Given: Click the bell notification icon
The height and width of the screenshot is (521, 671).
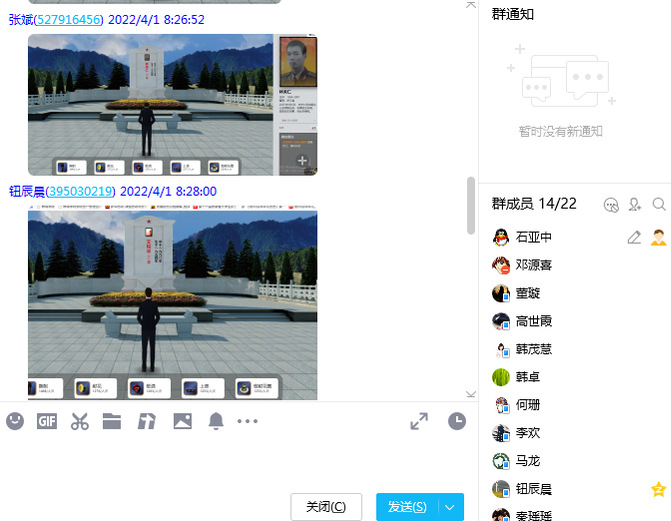Looking at the screenshot, I should [215, 421].
